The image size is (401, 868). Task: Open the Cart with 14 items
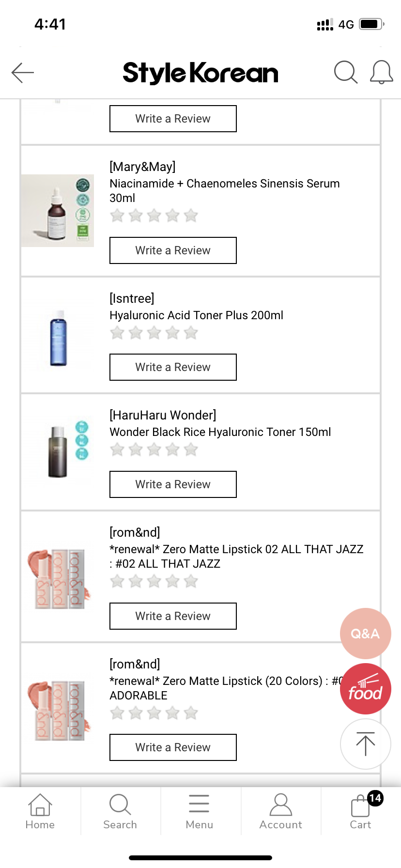(361, 811)
